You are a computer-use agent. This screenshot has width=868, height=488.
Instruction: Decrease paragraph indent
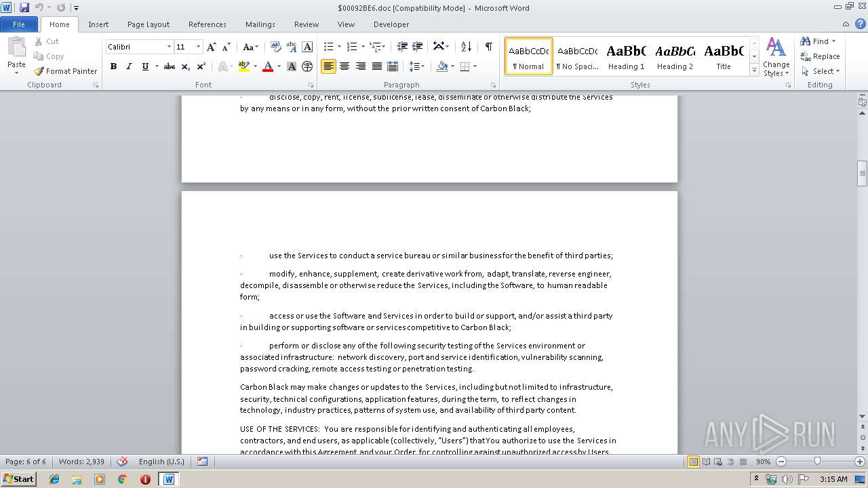[x=402, y=47]
